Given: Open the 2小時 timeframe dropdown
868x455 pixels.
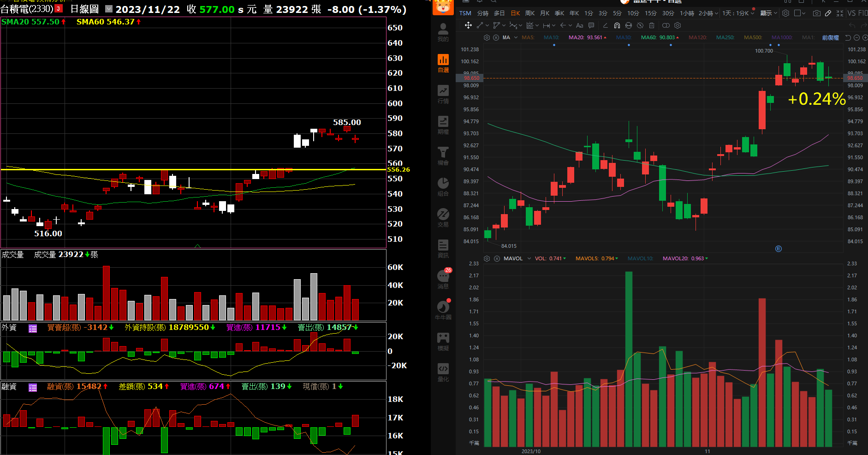Looking at the screenshot, I should pos(708,13).
